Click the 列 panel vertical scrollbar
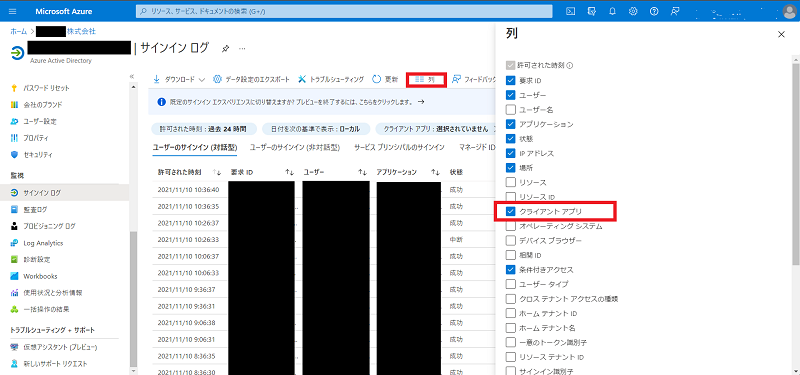 [796, 163]
